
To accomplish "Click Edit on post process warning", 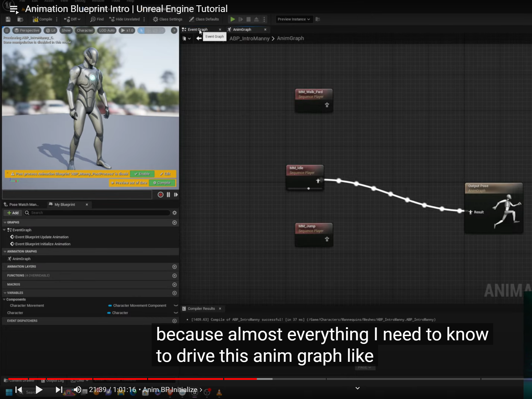I will (165, 174).
